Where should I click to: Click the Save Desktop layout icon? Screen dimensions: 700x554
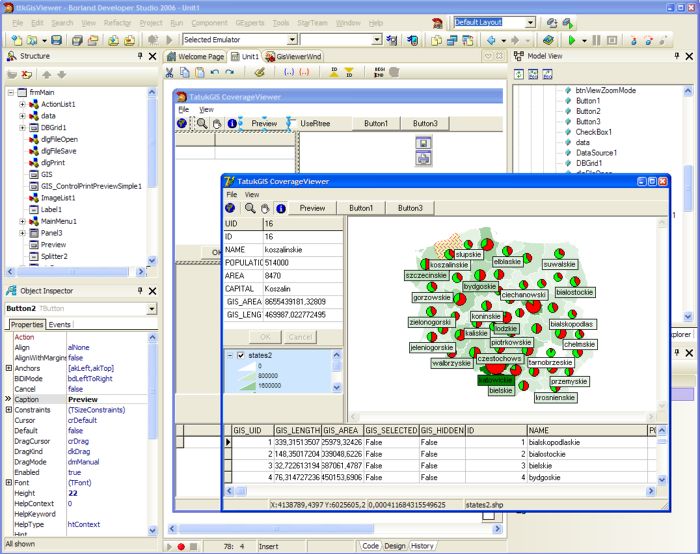(x=552, y=22)
